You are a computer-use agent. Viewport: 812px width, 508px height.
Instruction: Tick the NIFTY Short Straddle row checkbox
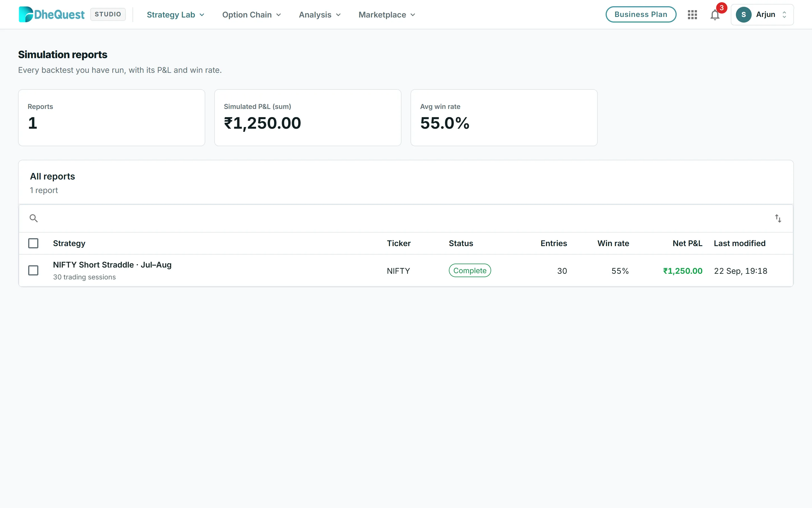(33, 270)
